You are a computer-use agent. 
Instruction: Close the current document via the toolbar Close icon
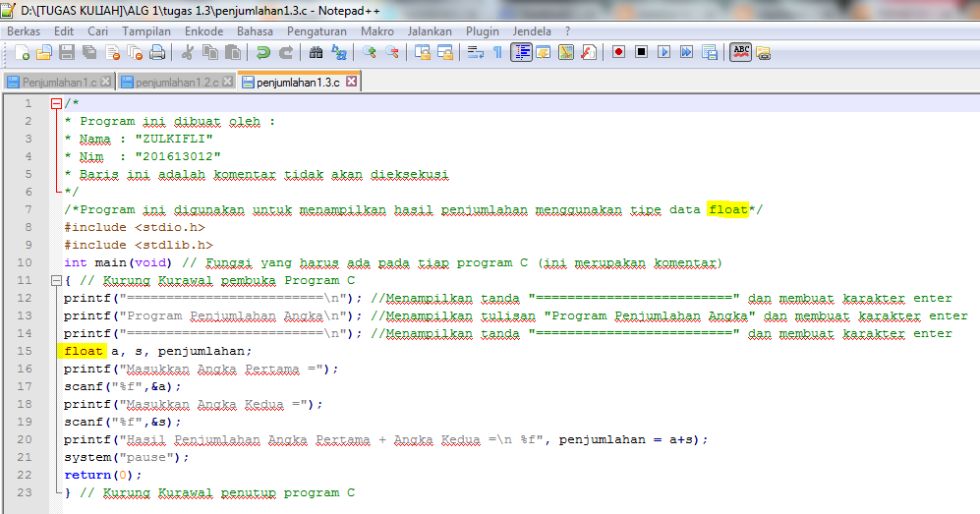coord(112,52)
